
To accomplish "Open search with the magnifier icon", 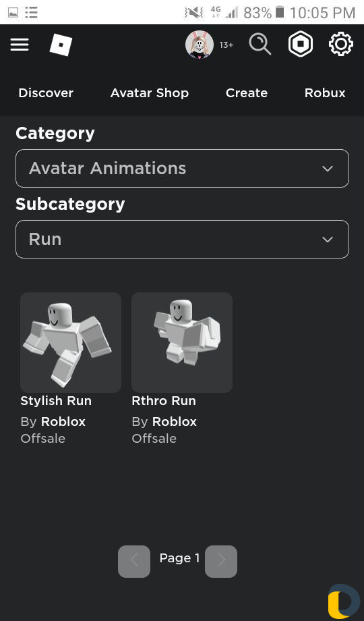I will click(x=260, y=44).
